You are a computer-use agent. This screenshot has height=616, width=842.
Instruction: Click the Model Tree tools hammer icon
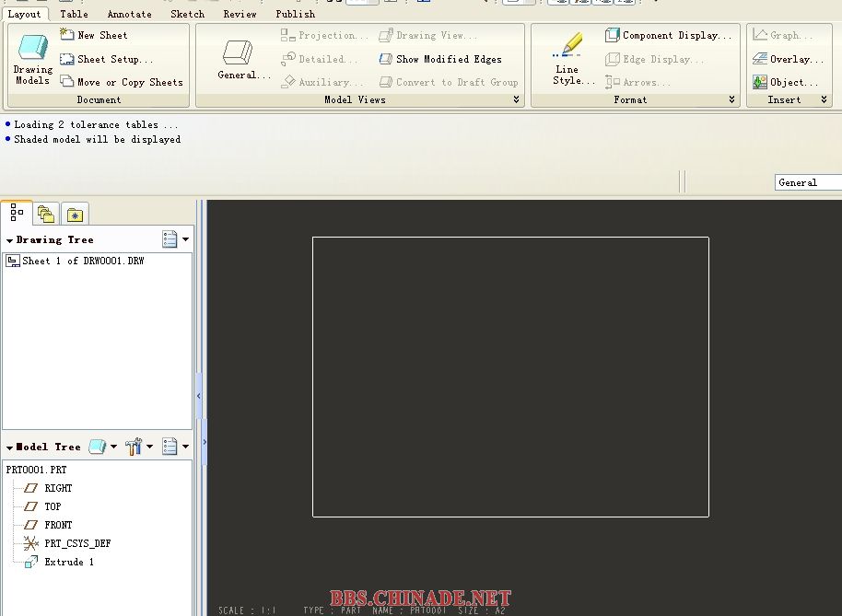[134, 447]
